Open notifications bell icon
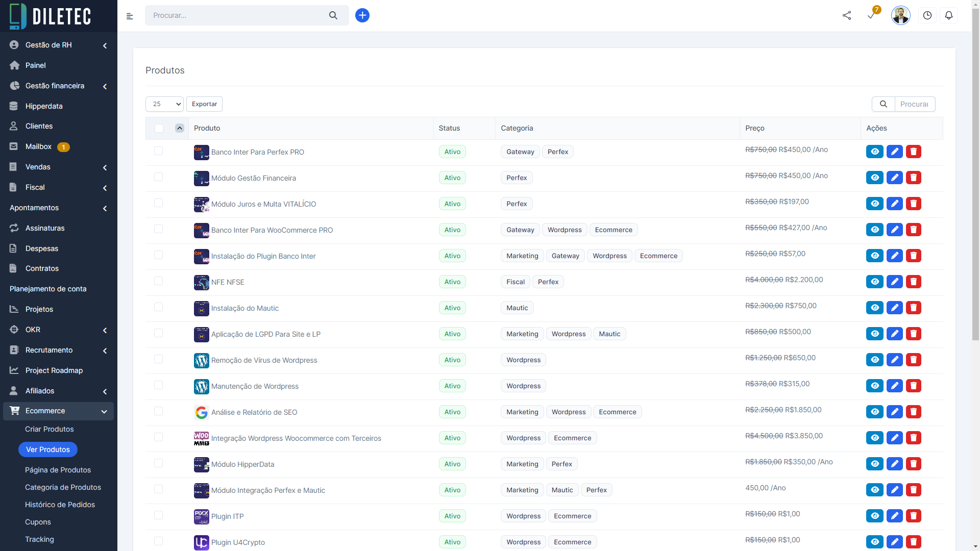 point(949,15)
